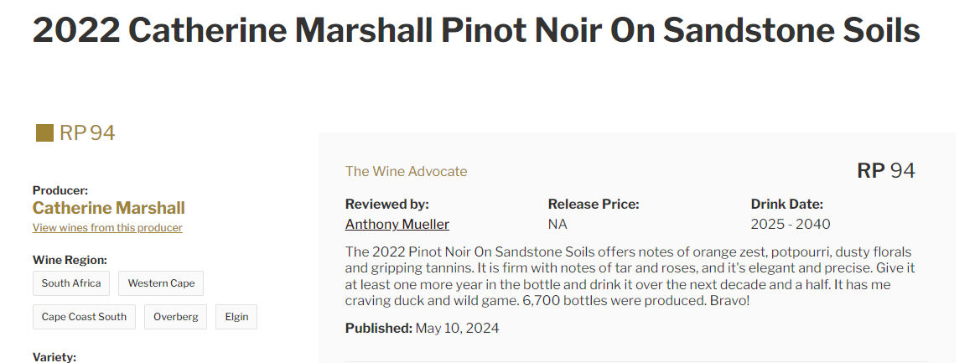This screenshot has width=980, height=363.
Task: Click View wines from this producer
Action: tap(107, 227)
